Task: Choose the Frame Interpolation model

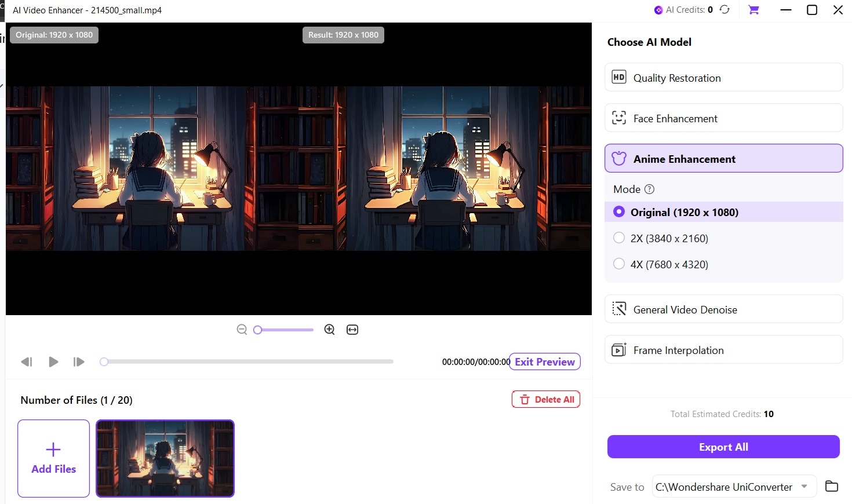Action: pos(724,349)
